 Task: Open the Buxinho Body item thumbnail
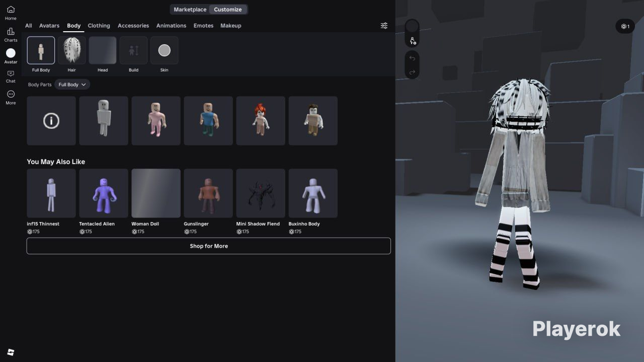(x=313, y=193)
